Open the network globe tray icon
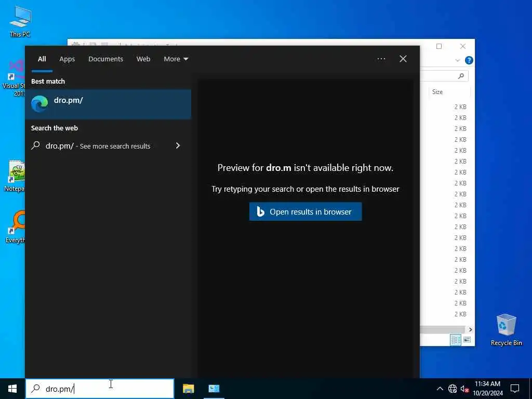Screen dimensions: 532x399 pos(453,389)
